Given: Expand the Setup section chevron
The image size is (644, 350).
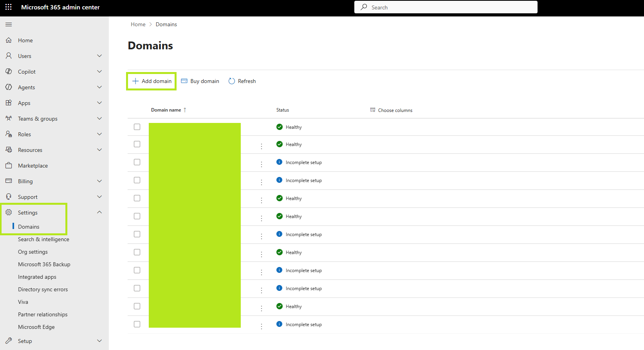Looking at the screenshot, I should click(99, 341).
